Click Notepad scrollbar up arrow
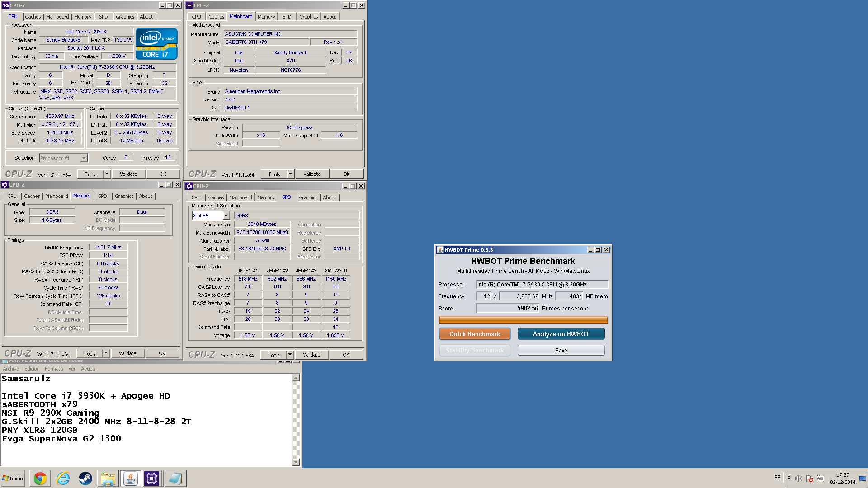Image resolution: width=868 pixels, height=488 pixels. click(x=296, y=378)
